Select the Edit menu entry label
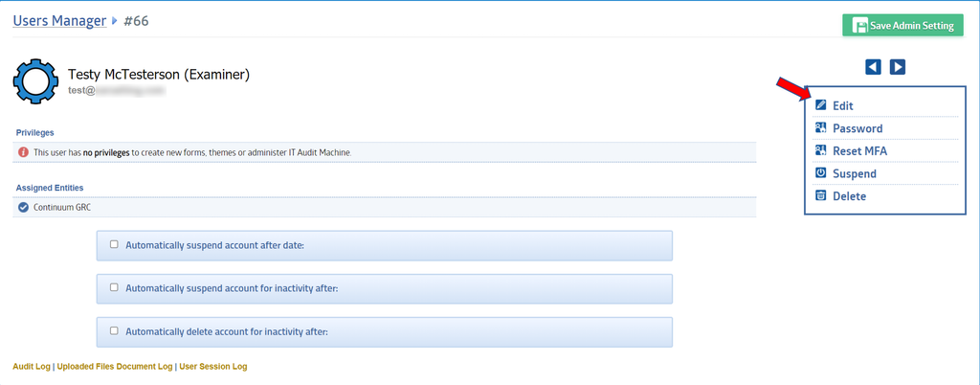Viewport: 980px width, 385px height. point(843,105)
